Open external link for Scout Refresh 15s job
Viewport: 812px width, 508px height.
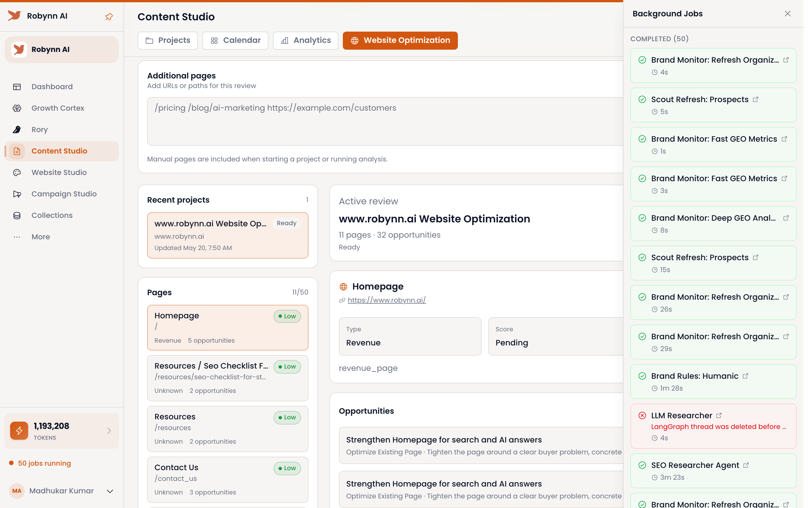tap(755, 257)
